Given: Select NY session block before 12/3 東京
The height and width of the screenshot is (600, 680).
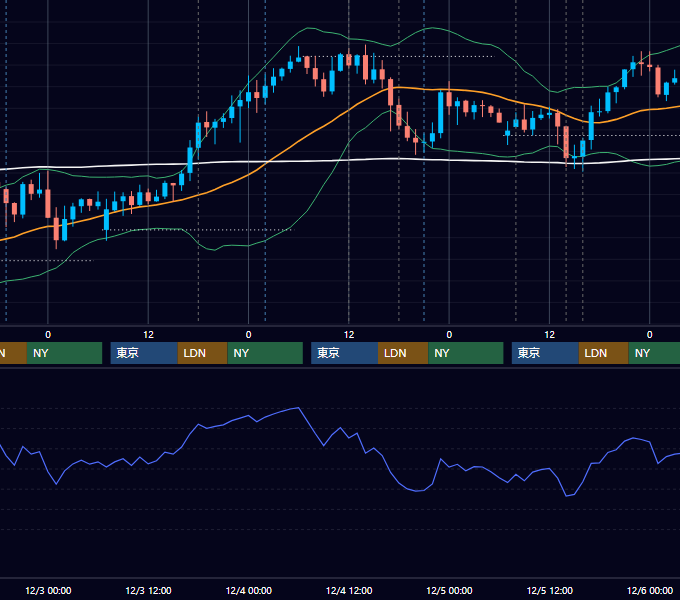Looking at the screenshot, I should tap(64, 353).
